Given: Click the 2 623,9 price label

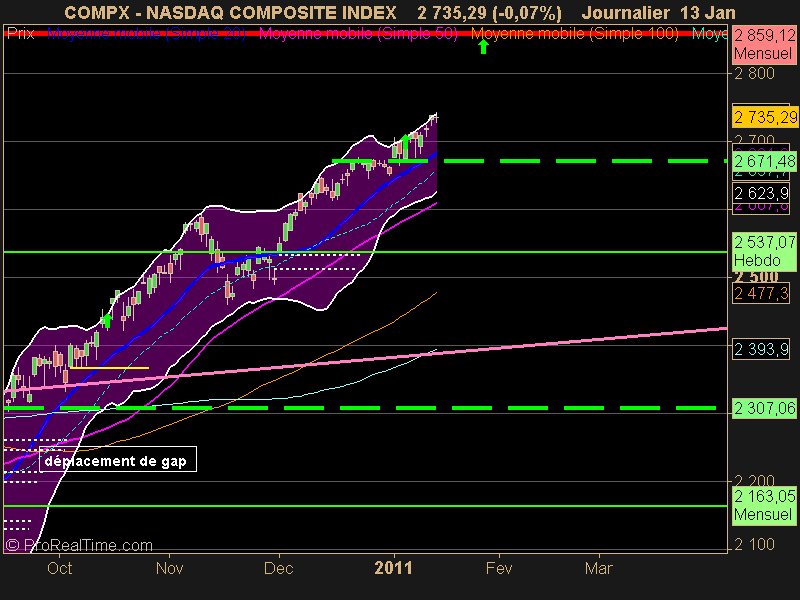Looking at the screenshot, I should (761, 193).
